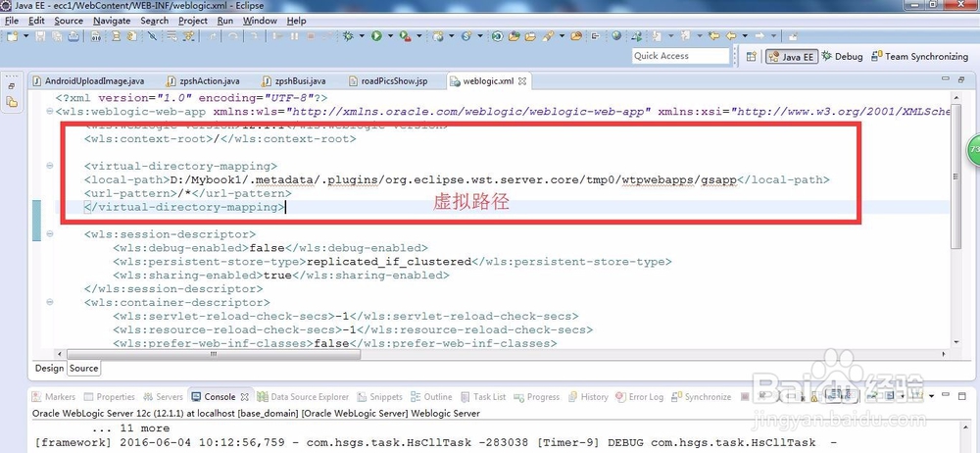Click the Quick Access search field

pos(681,56)
